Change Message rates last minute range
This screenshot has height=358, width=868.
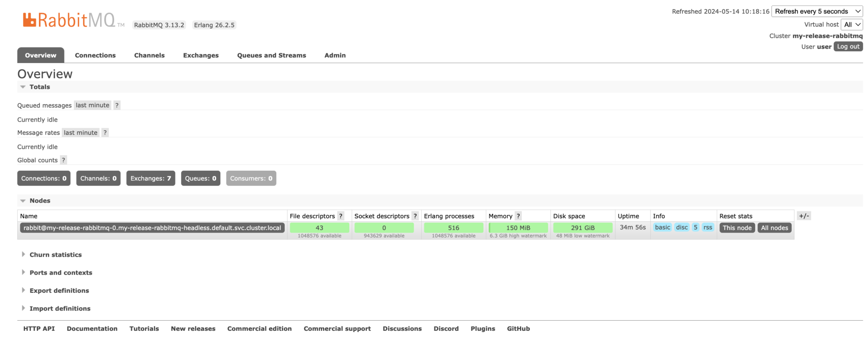[x=81, y=133]
